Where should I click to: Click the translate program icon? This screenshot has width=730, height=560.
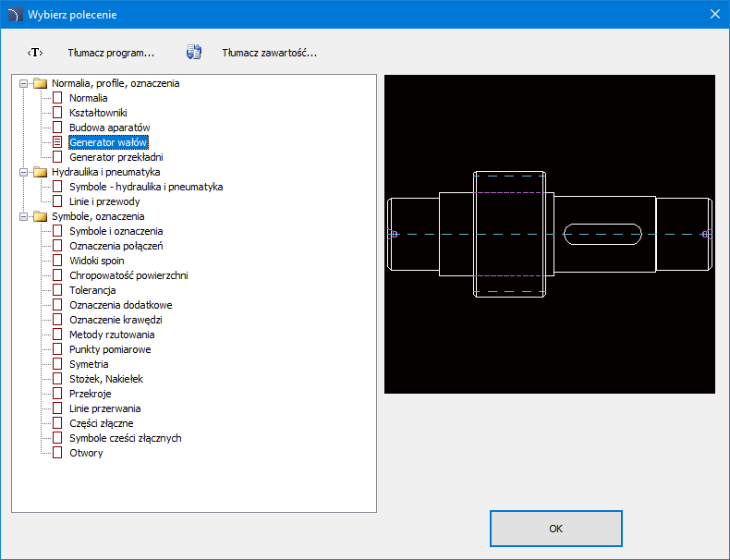tap(35, 53)
